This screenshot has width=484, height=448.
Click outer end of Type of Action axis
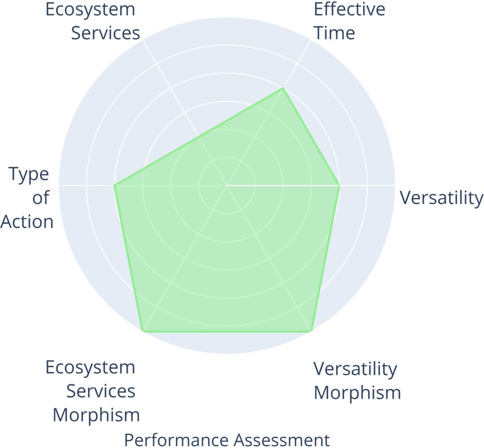(x=60, y=185)
